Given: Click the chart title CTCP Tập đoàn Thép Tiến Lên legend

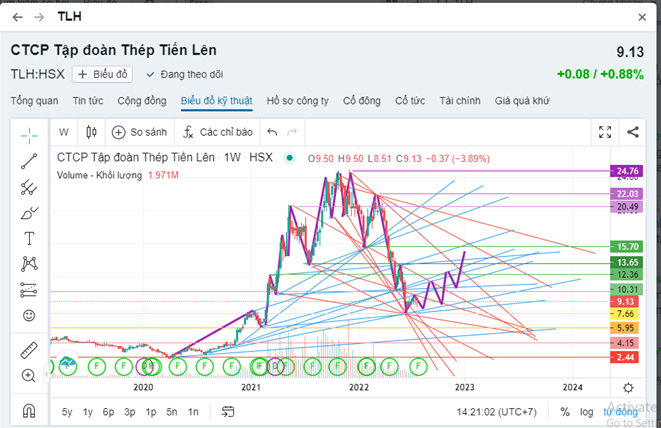Looking at the screenshot, I should tap(136, 158).
